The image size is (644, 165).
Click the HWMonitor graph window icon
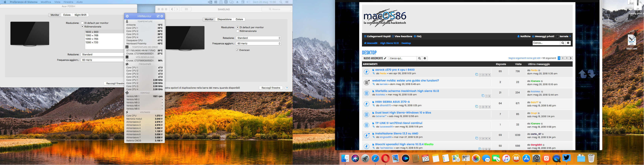(x=158, y=16)
